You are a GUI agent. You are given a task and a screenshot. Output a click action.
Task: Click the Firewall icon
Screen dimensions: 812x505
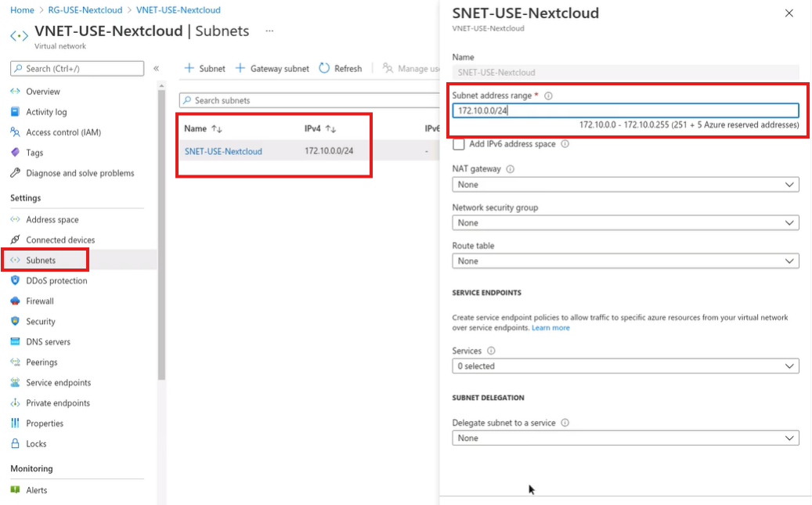15,301
